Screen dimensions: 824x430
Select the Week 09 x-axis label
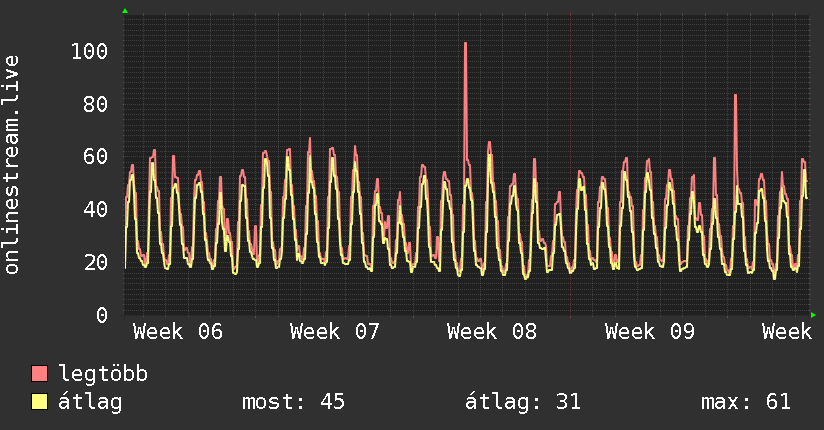click(x=649, y=332)
